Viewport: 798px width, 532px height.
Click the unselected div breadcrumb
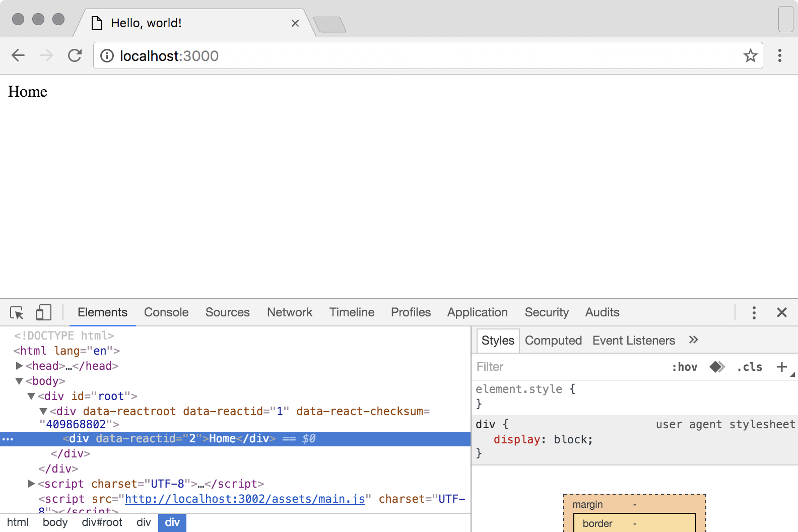pos(144,522)
